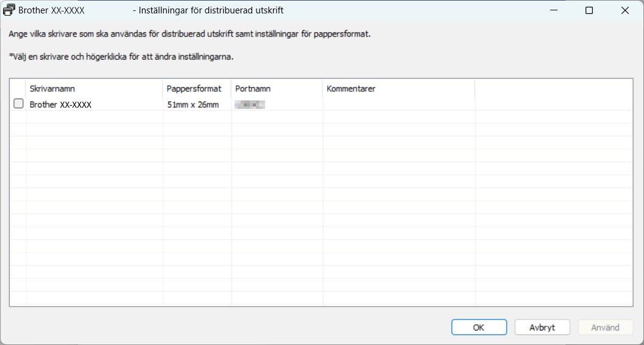Click the window title text in the title bar
The image size is (644, 345).
[207, 10]
